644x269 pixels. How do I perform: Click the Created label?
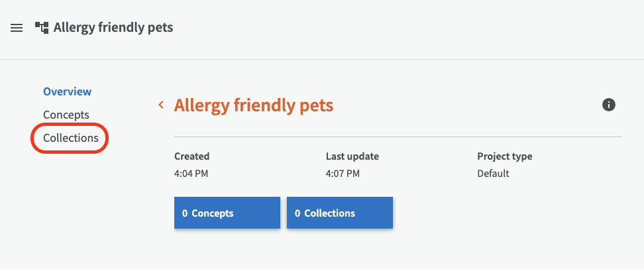pos(191,156)
